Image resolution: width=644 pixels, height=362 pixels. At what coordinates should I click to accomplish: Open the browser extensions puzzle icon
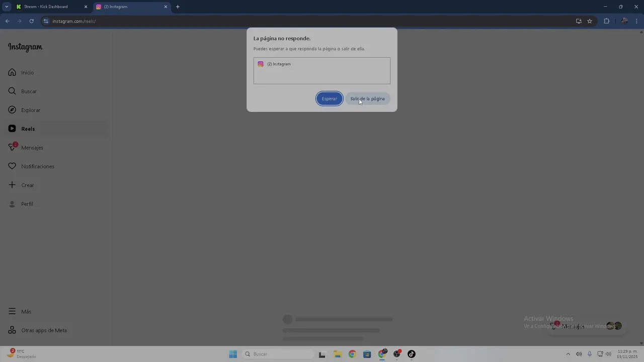(x=606, y=21)
